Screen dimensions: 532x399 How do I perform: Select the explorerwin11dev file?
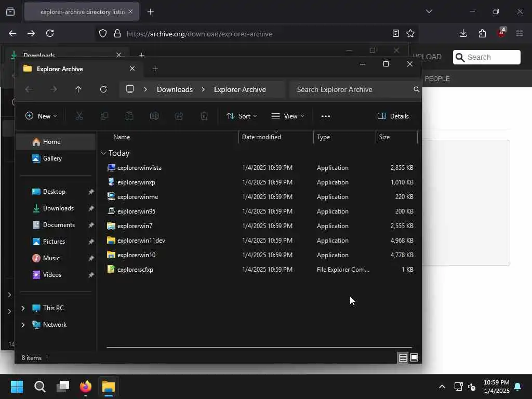click(x=141, y=241)
